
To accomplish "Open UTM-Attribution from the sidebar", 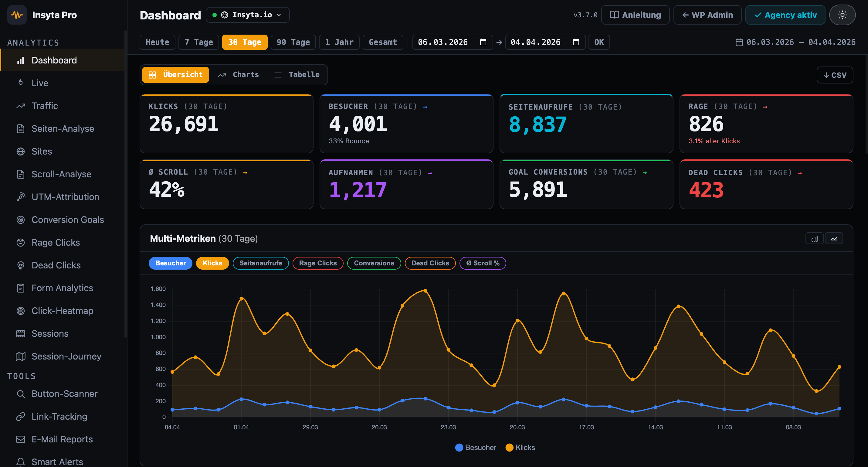I will point(65,196).
